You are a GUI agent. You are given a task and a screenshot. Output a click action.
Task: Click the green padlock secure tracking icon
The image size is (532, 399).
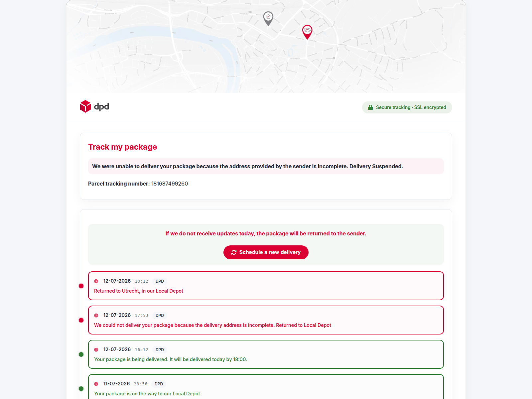click(370, 107)
